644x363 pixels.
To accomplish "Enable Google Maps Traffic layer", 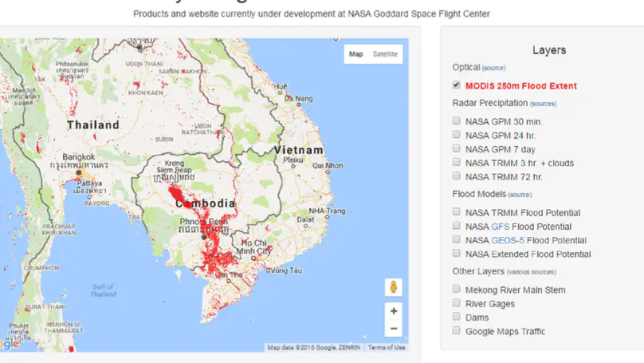I will pyautogui.click(x=457, y=330).
